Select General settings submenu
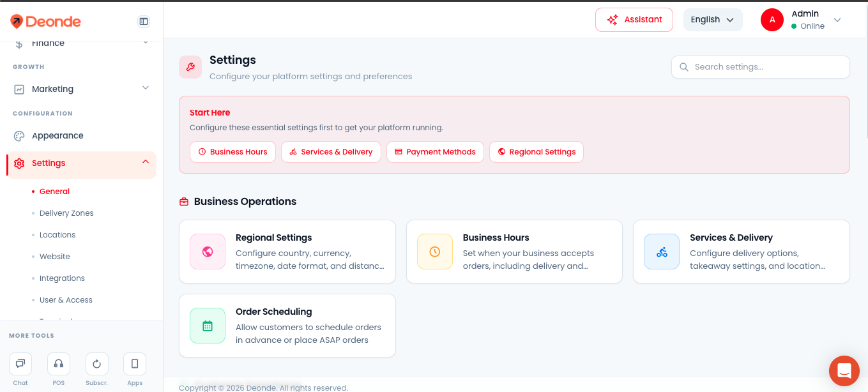Image resolution: width=868 pixels, height=392 pixels. point(54,192)
